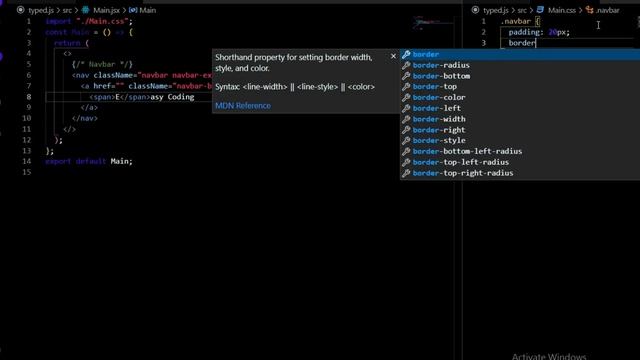This screenshot has width=640, height=360.
Task: Click the wrench icon beside 'border-top-right-radius'
Action: (406, 173)
